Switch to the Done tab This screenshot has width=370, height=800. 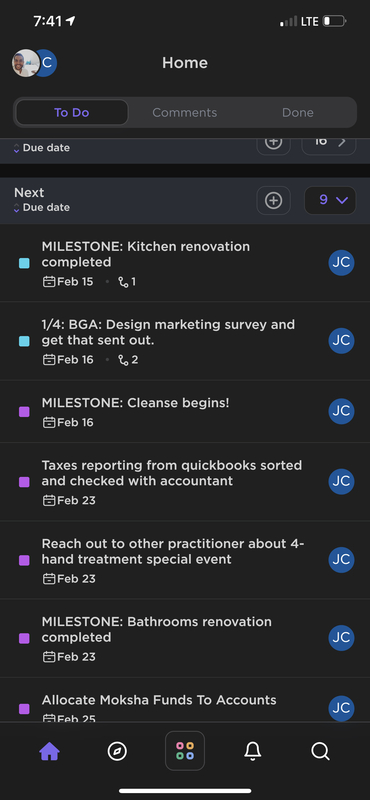pyautogui.click(x=298, y=112)
